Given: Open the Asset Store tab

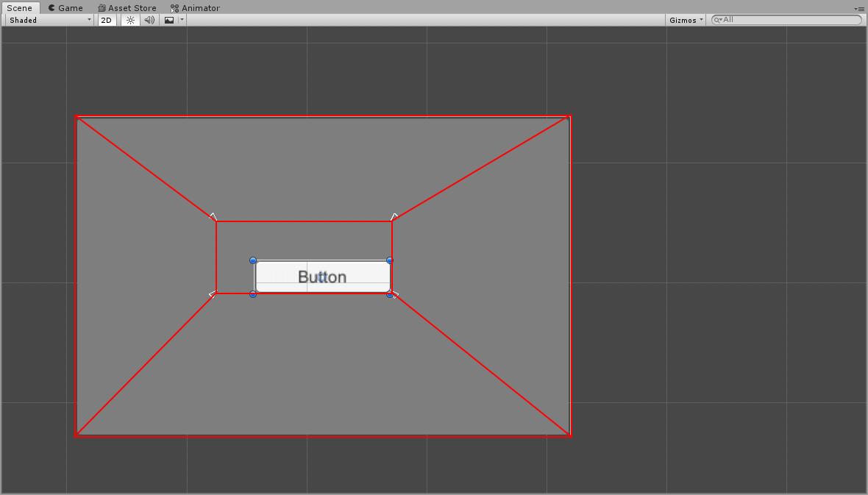Looking at the screenshot, I should 127,8.
